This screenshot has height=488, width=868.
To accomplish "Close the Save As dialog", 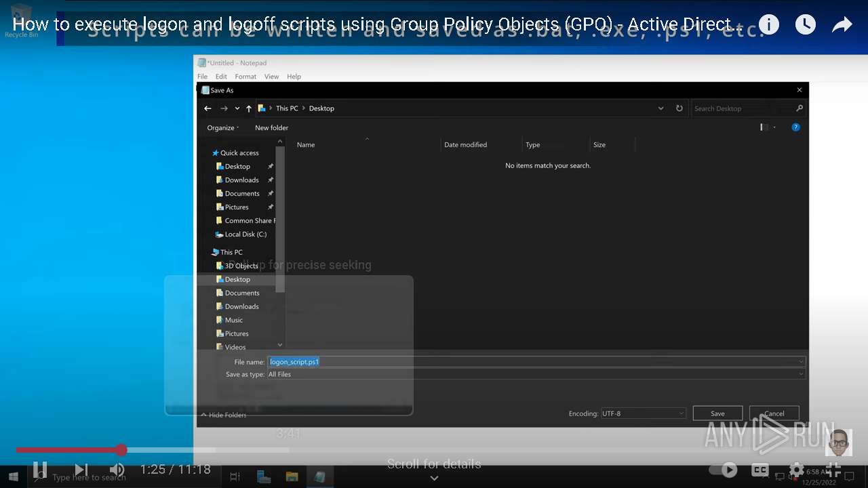I will tap(800, 90).
